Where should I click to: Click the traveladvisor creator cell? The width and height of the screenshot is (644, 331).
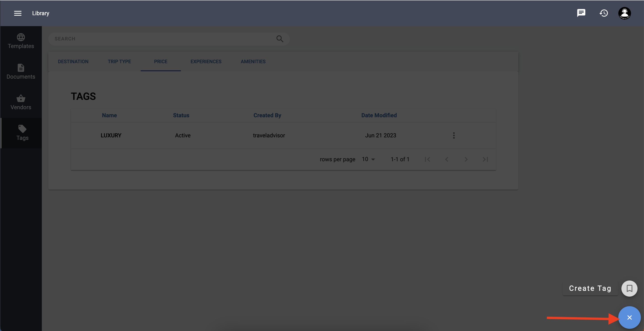click(x=269, y=136)
